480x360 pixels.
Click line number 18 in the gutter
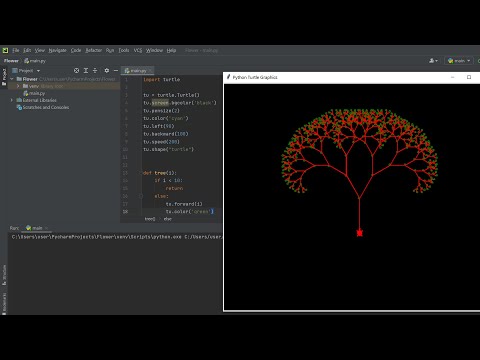pyautogui.click(x=125, y=212)
